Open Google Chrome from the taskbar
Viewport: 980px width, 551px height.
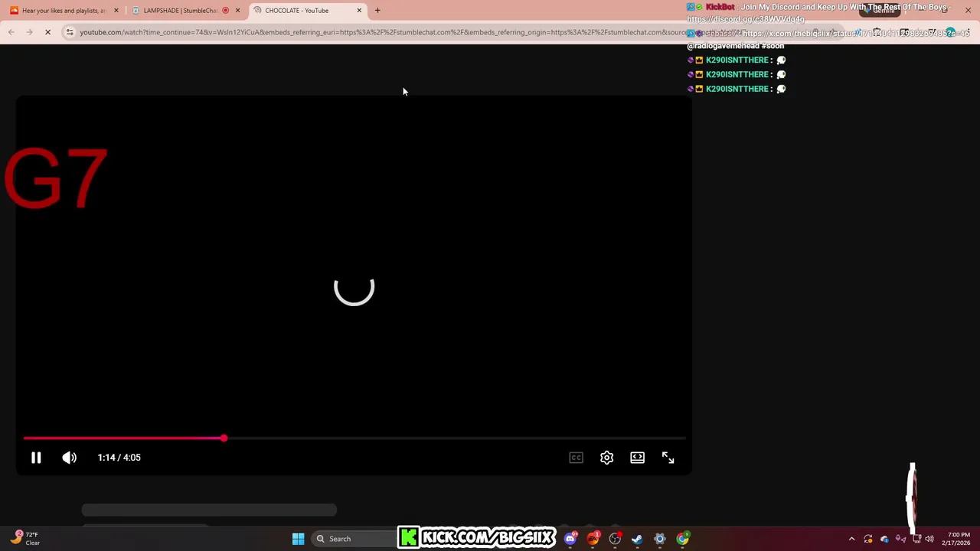(x=682, y=539)
